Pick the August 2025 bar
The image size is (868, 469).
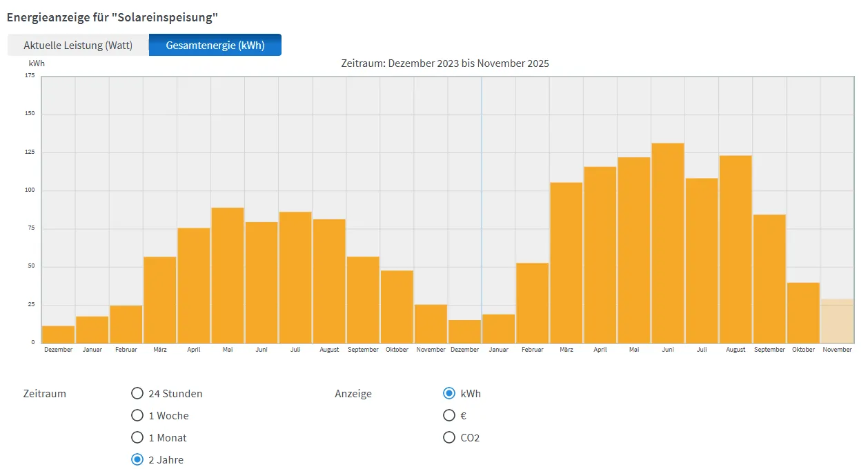736,249
